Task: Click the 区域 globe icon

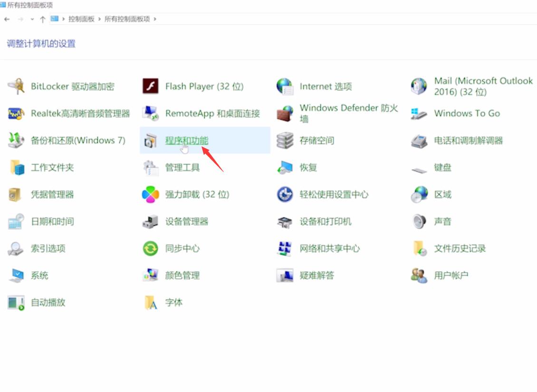Action: 419,194
